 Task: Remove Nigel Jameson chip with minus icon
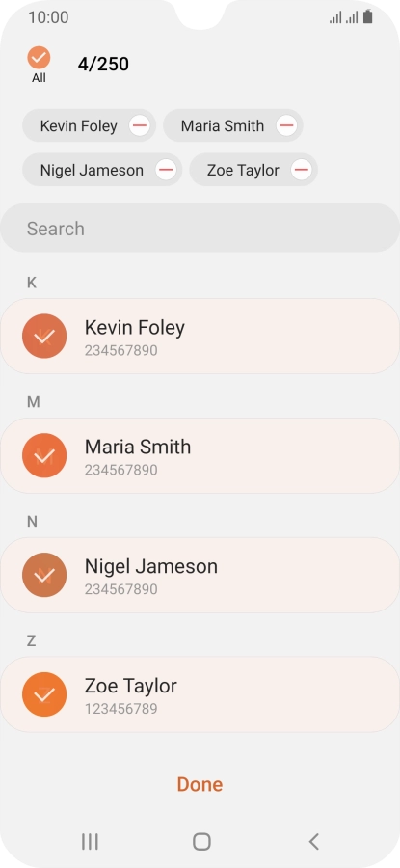(x=166, y=170)
